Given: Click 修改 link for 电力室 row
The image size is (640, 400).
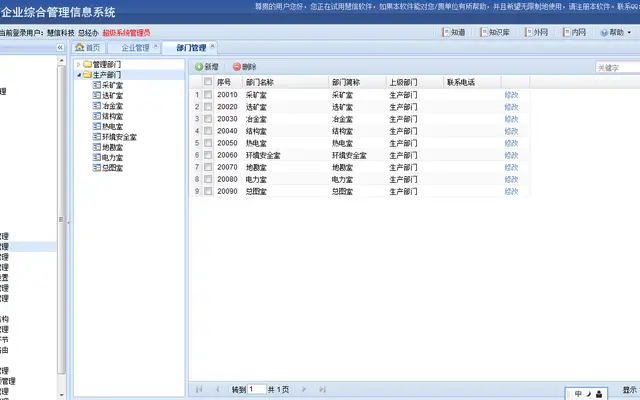Looking at the screenshot, I should (511, 179).
